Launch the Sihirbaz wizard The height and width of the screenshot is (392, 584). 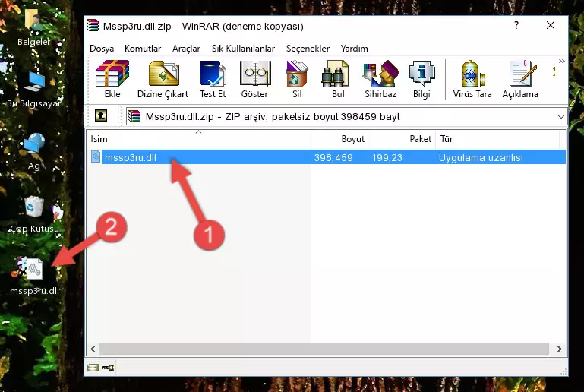pos(380,79)
